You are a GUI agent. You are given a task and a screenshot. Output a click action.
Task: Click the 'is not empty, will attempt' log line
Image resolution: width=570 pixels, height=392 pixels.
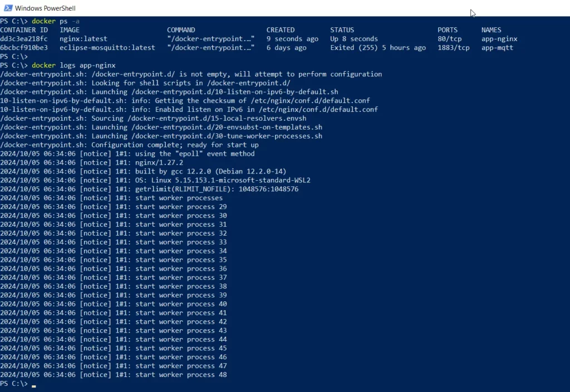pyautogui.click(x=191, y=74)
